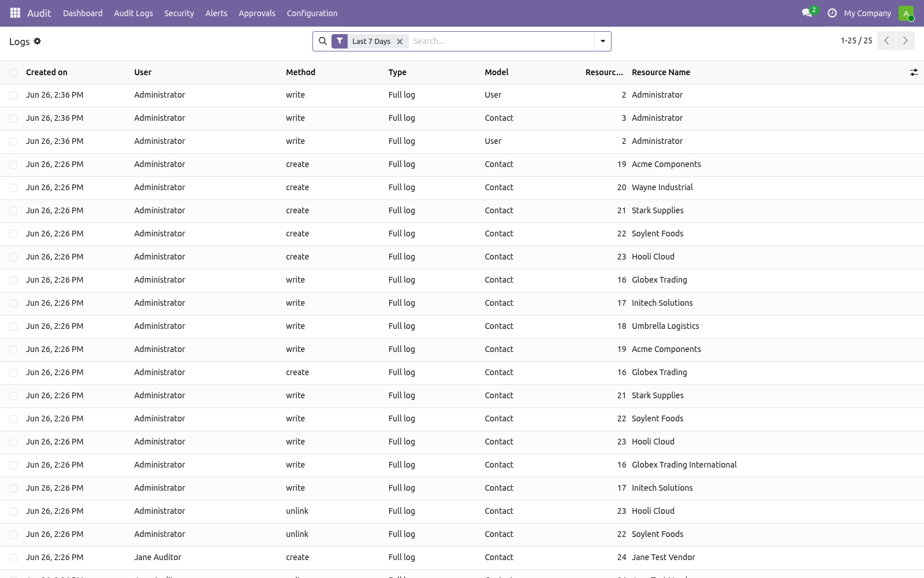Toggle the search options dropdown arrow
The image size is (924, 578).
point(602,41)
